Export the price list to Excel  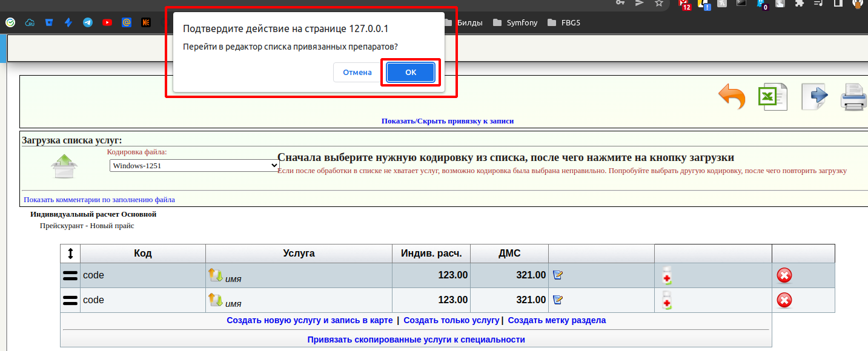[x=772, y=97]
